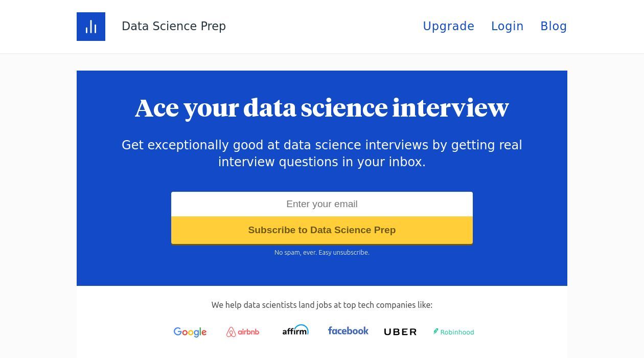Focus the Enter your email field
Screen dimensions: 644x358
[x=322, y=204]
